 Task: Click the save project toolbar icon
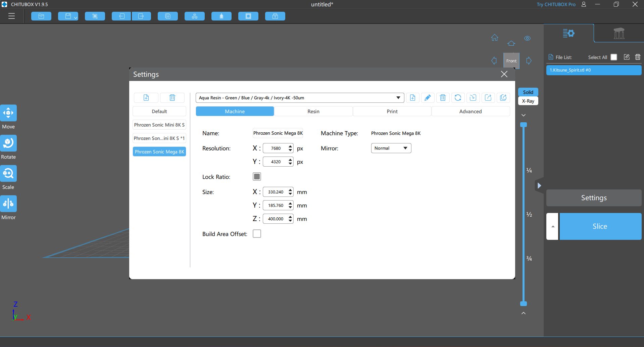point(68,16)
